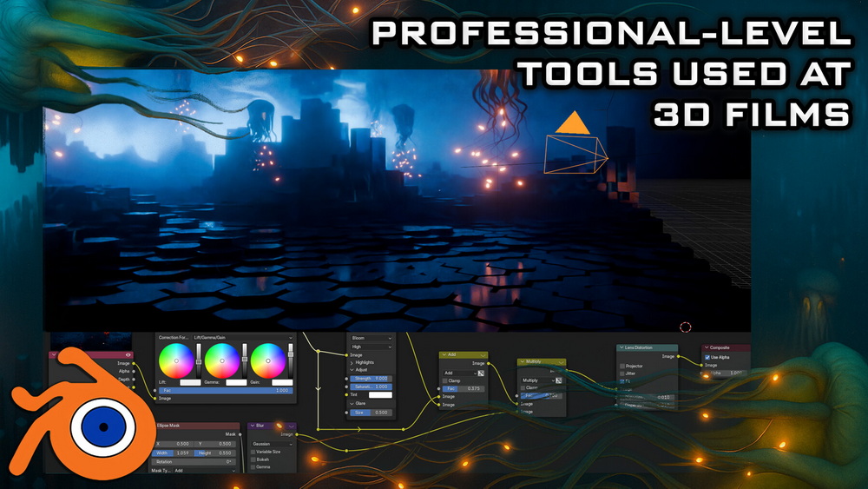
Task: Click Fac input socket on Add node
Action: point(439,389)
